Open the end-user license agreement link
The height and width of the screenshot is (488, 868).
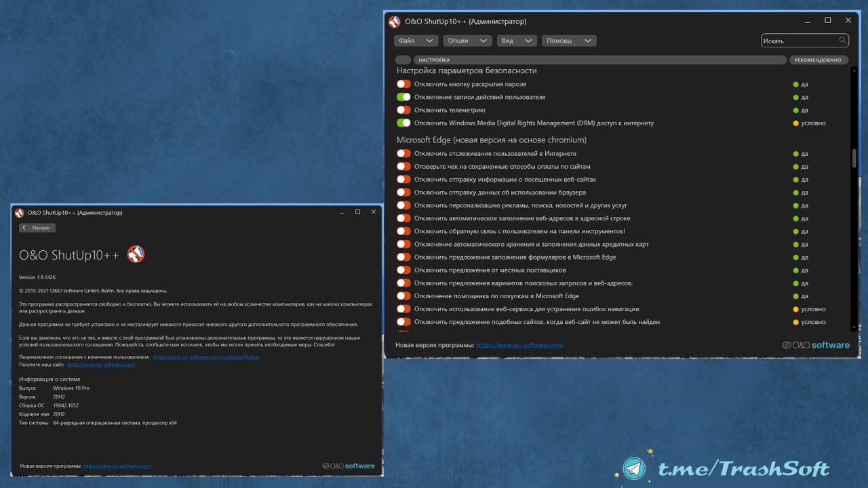coord(206,357)
